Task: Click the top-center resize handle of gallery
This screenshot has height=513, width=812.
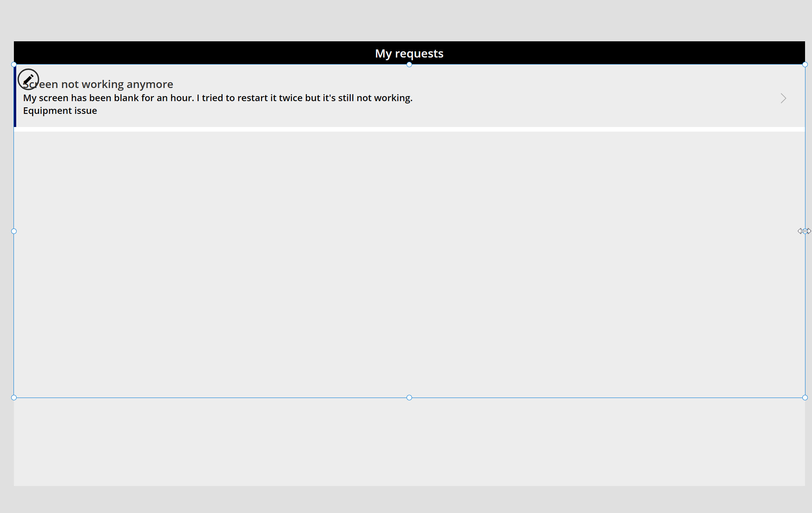Action: (409, 64)
